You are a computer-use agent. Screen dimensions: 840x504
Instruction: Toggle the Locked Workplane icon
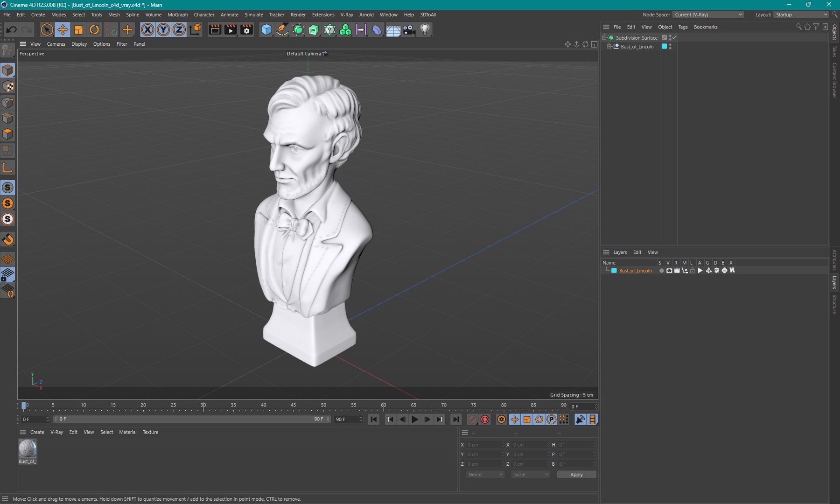8,275
